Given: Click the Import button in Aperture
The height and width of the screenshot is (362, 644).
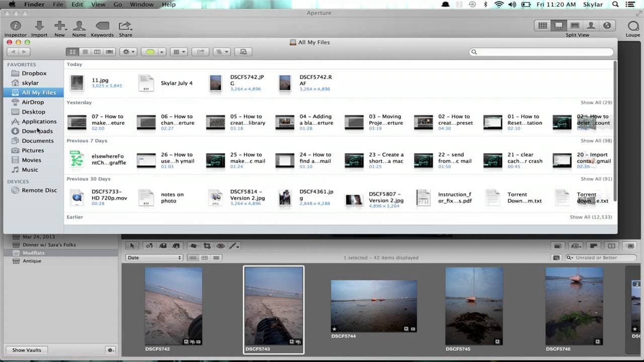Looking at the screenshot, I should pos(39,29).
